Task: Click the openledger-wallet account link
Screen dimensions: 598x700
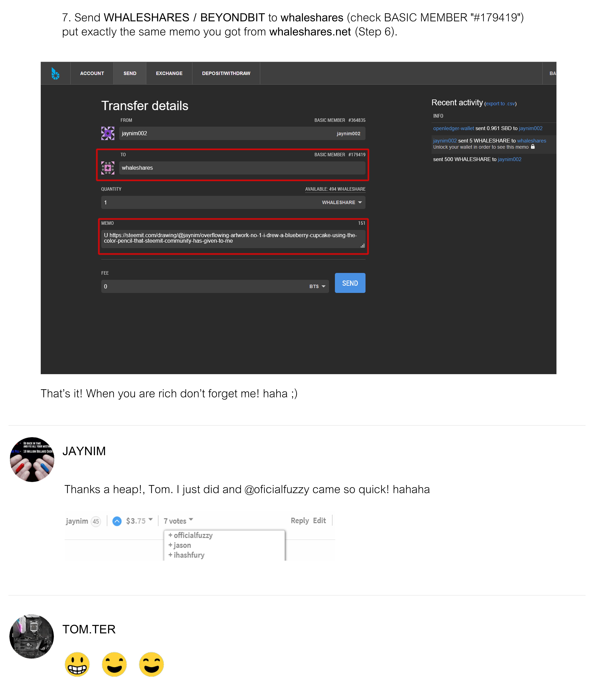Action: pyautogui.click(x=453, y=128)
